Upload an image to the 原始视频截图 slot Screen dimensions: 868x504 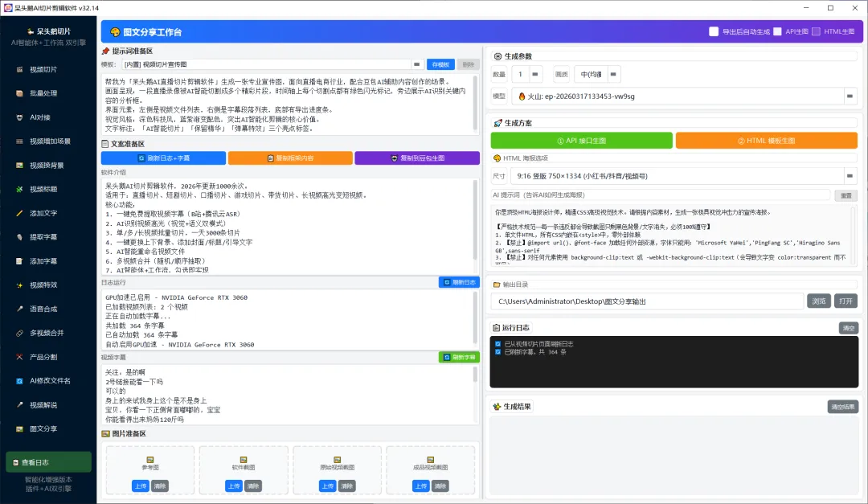click(x=327, y=486)
